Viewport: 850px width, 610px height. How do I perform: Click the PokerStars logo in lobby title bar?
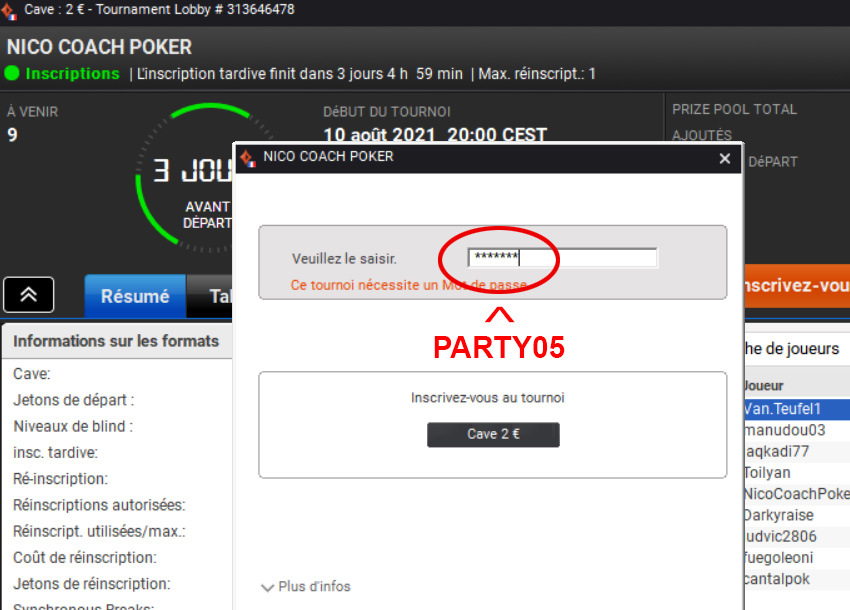pos(9,11)
